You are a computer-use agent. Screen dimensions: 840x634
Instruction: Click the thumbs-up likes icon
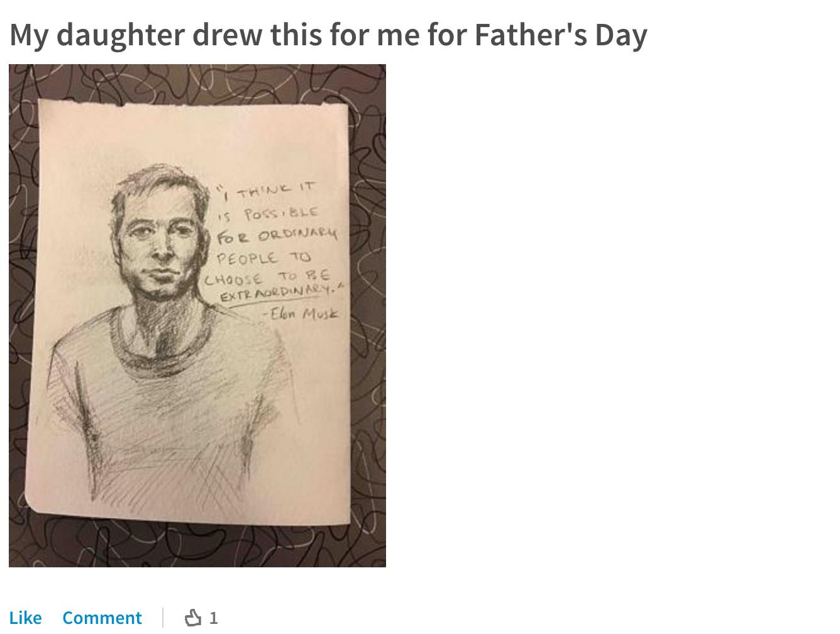pyautogui.click(x=193, y=618)
